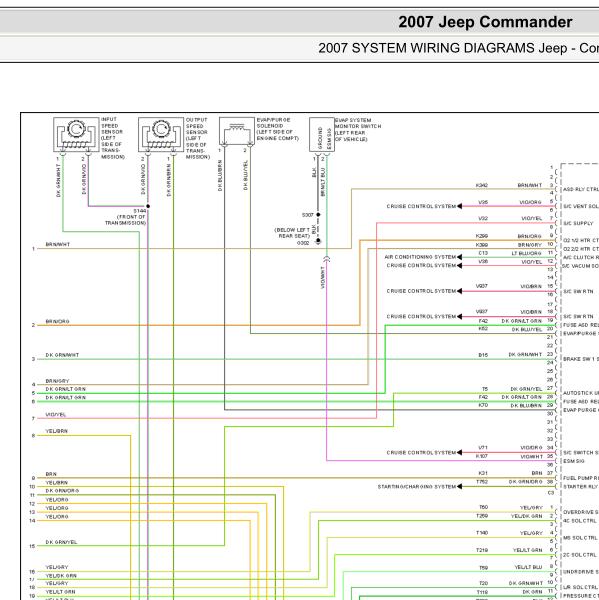Click circuit code V32

pos(483,218)
